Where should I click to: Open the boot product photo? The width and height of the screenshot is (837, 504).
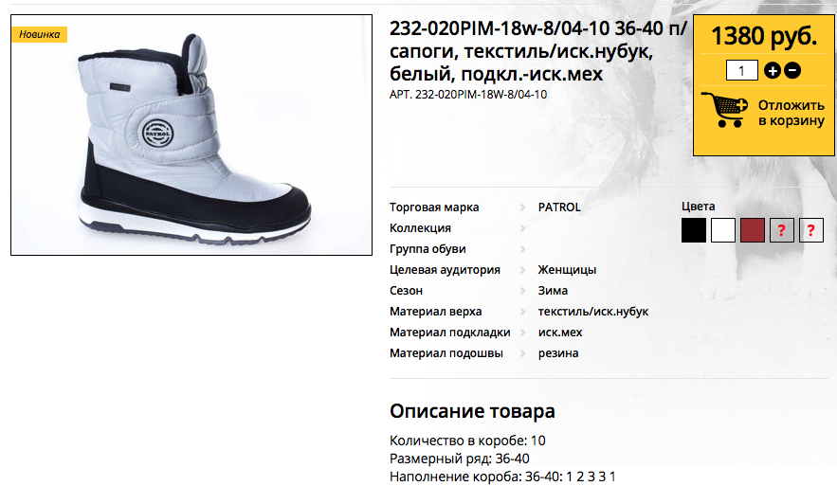191,135
